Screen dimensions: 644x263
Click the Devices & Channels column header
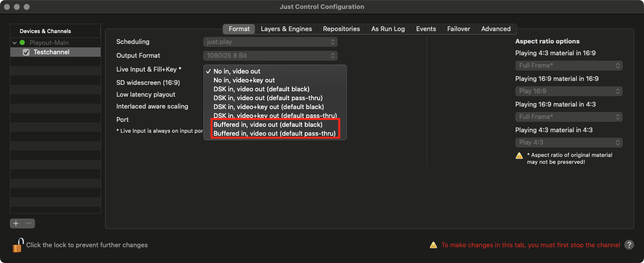coord(55,31)
